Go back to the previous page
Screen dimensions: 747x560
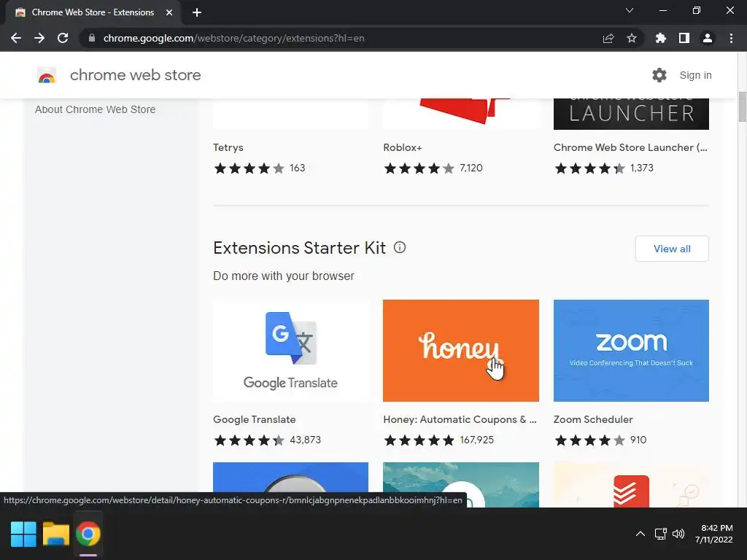pyautogui.click(x=16, y=38)
